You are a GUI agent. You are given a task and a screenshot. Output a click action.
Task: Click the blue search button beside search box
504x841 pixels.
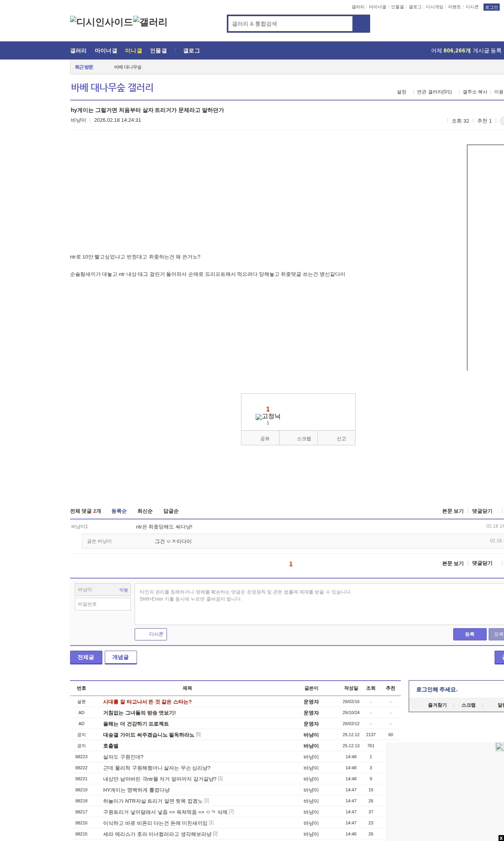[x=361, y=24]
